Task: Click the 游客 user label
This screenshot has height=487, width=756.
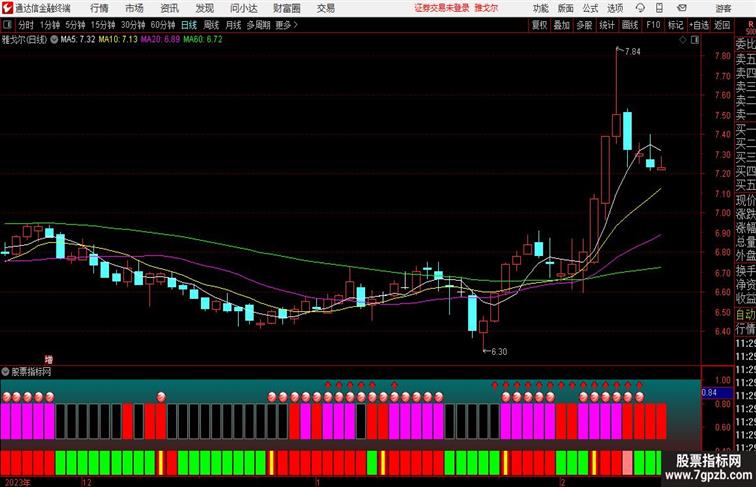Action: tap(723, 8)
